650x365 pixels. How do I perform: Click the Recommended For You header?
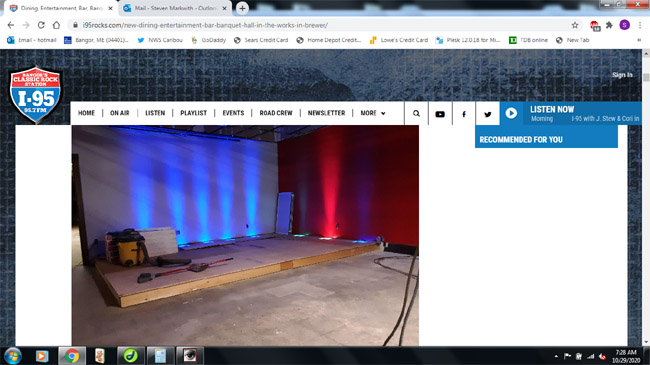coord(546,137)
